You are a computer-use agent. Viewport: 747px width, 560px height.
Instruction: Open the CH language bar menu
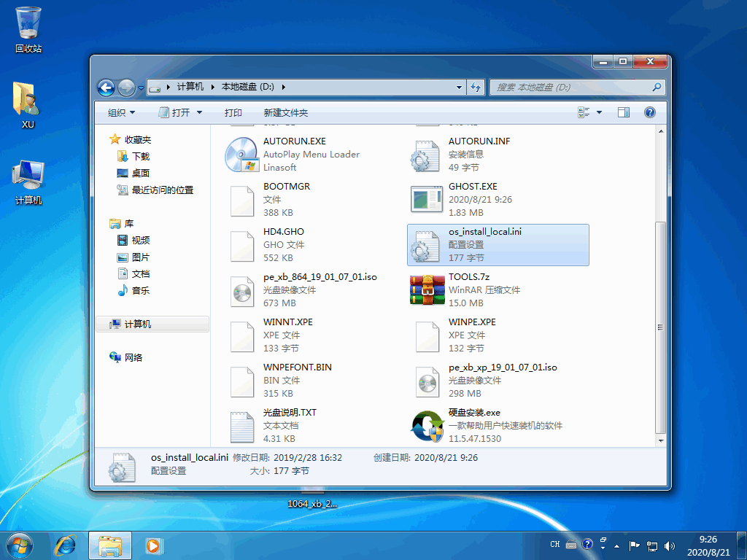coord(554,545)
